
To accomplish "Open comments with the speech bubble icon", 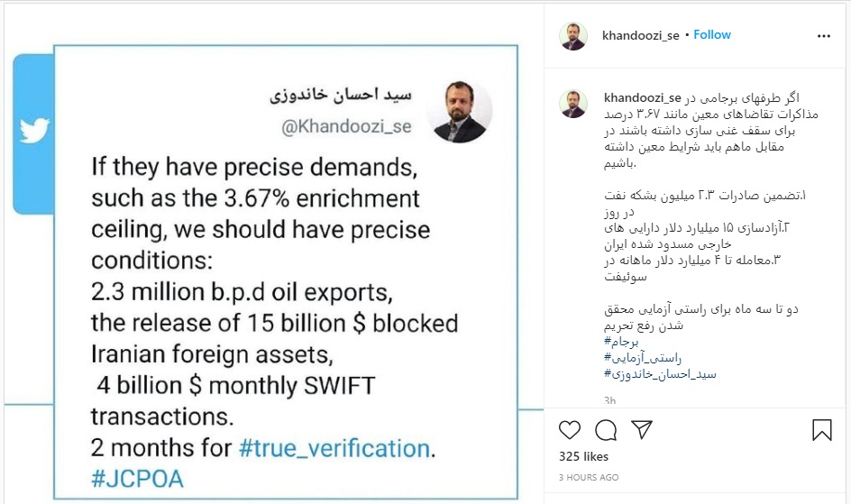I will pyautogui.click(x=606, y=429).
